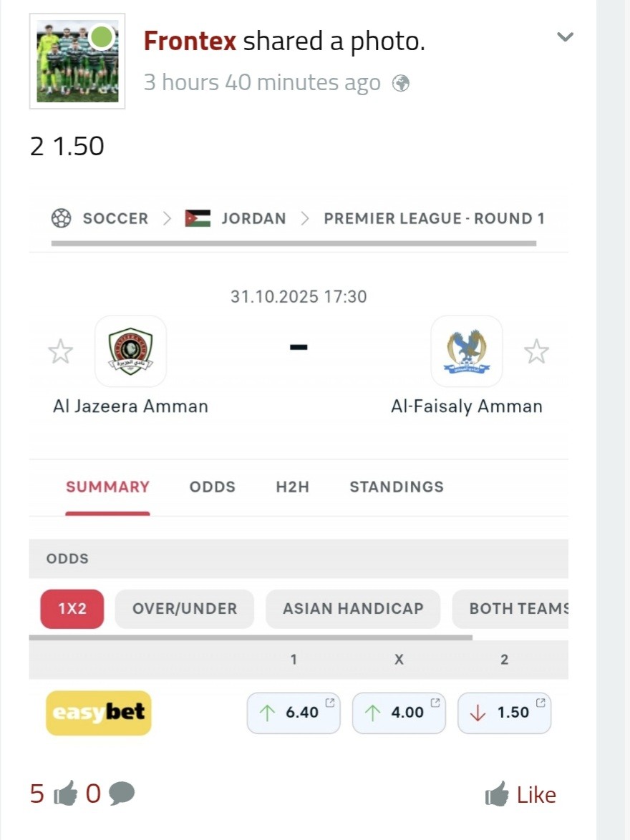Screen dimensions: 630x840
Task: Click the globe privacy icon near timestamp
Action: (x=401, y=84)
